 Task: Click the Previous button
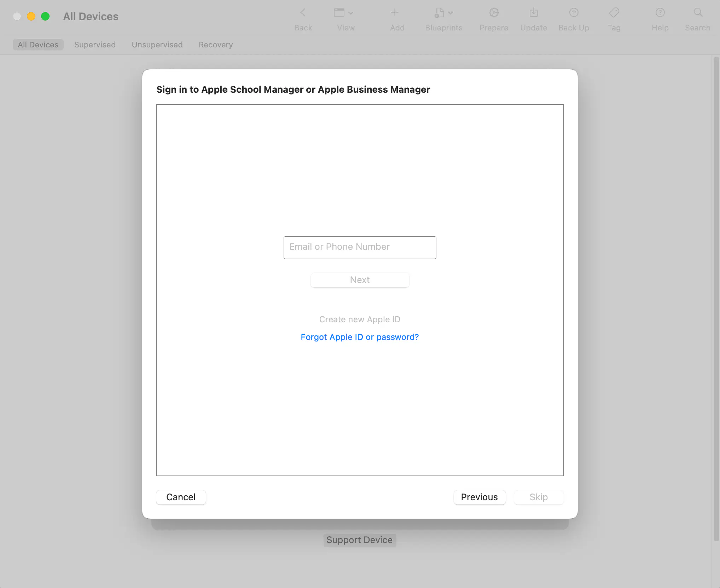480,497
